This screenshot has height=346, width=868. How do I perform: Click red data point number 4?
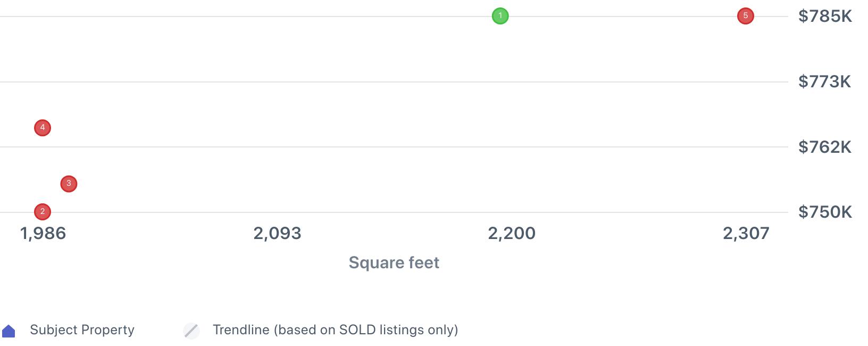click(x=43, y=128)
